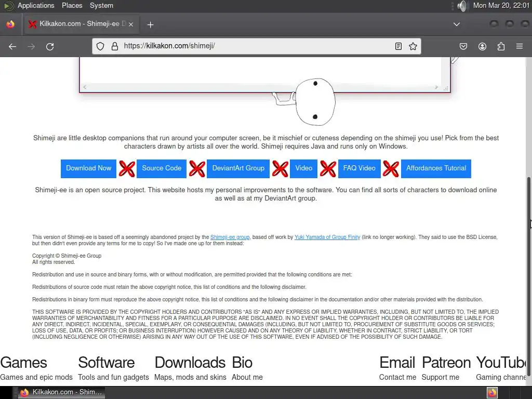Click the iframe left scroll arrow

(x=85, y=87)
